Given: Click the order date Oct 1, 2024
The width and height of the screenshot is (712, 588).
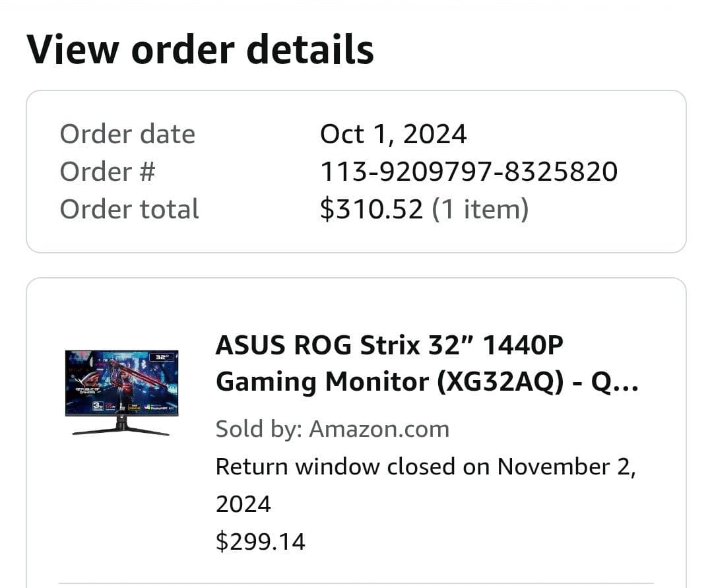Looking at the screenshot, I should [x=393, y=134].
